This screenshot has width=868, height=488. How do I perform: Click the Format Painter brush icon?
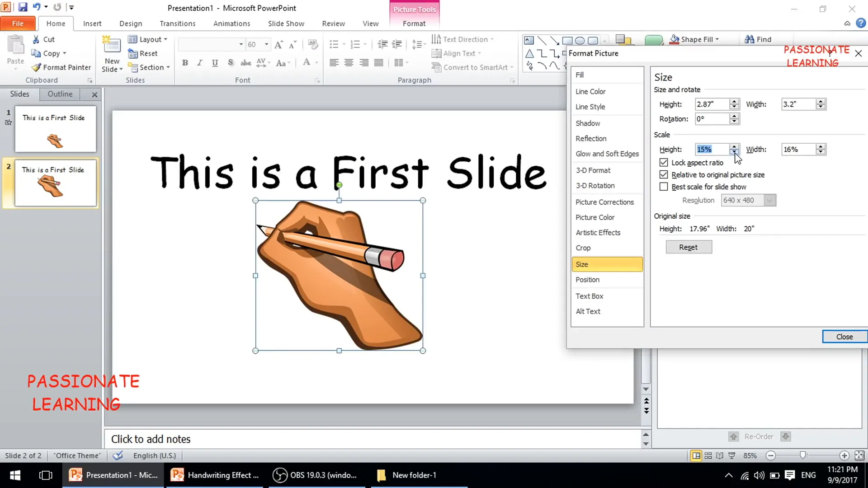(x=36, y=67)
